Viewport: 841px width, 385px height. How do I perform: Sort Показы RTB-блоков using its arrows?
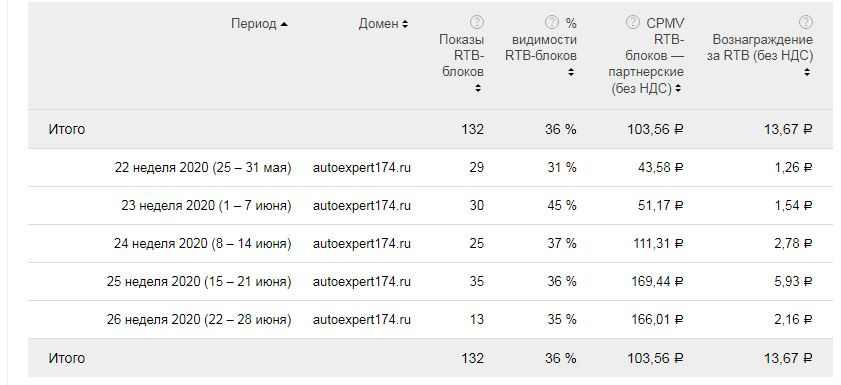click(477, 88)
